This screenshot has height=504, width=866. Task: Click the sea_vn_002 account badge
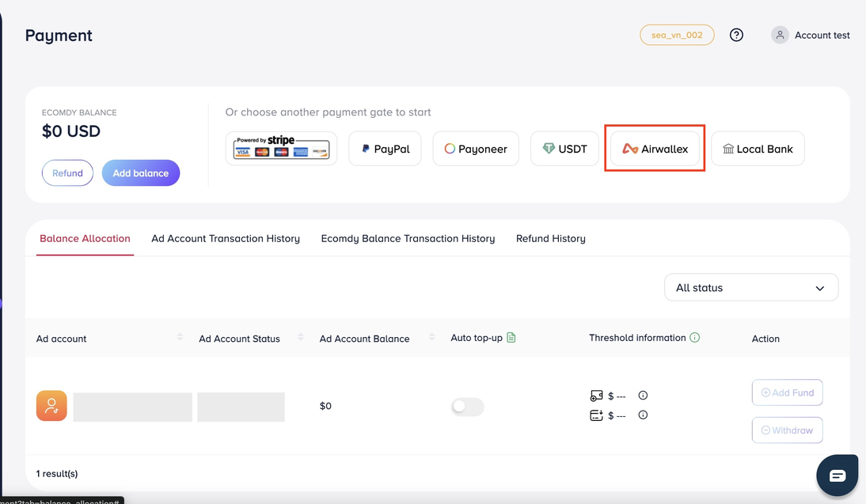(x=677, y=35)
